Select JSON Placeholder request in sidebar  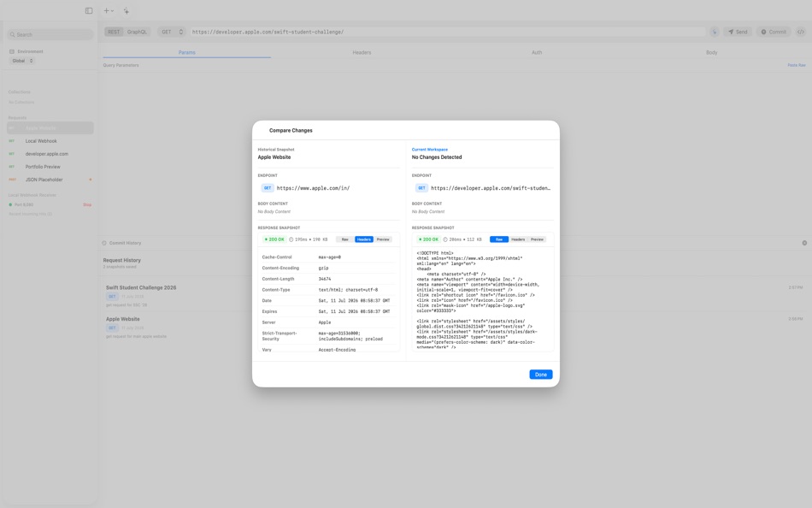tap(50, 180)
